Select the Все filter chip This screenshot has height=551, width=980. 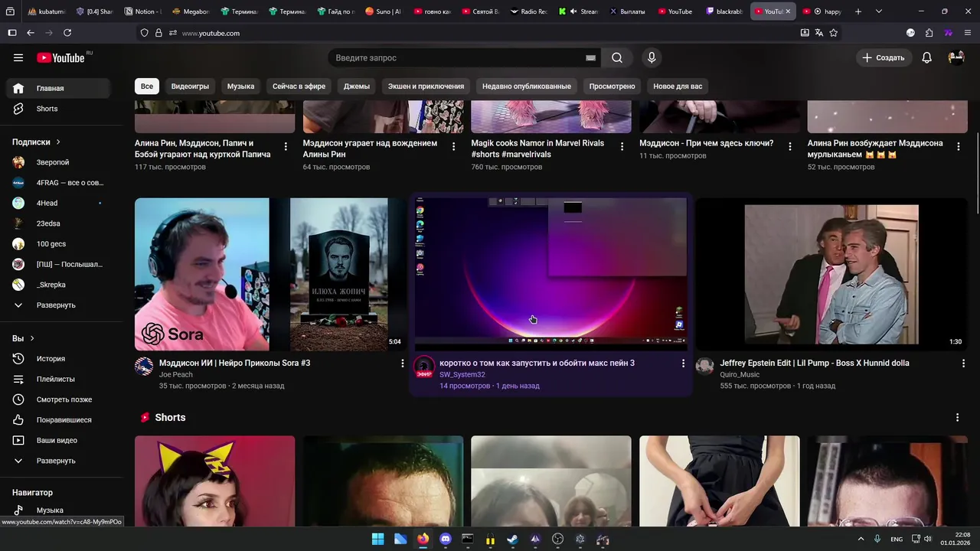pyautogui.click(x=147, y=86)
